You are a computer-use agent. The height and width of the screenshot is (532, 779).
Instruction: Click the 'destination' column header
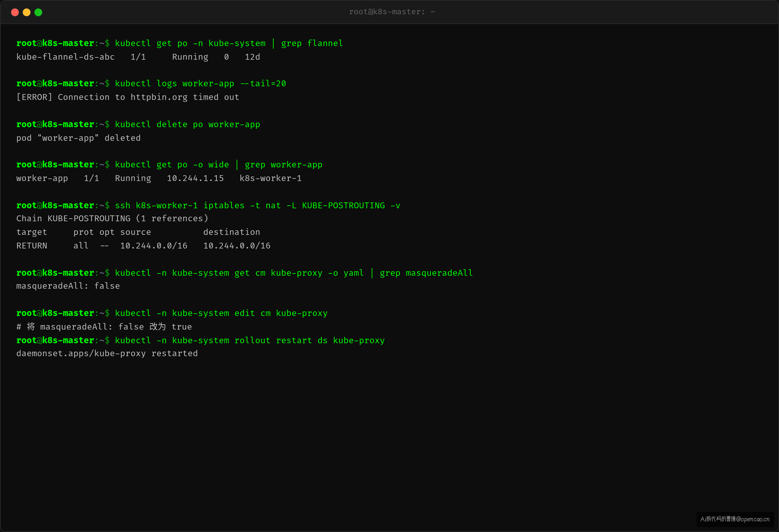coord(232,232)
